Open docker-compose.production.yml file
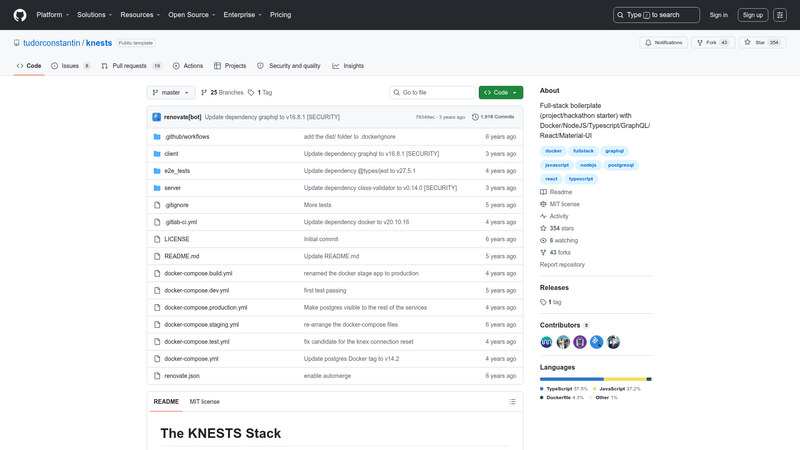This screenshot has height=450, width=800. pos(206,308)
